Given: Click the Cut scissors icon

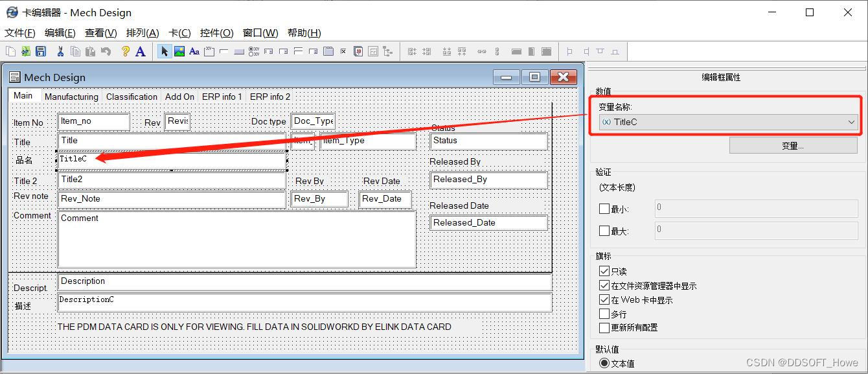Looking at the screenshot, I should 60,51.
